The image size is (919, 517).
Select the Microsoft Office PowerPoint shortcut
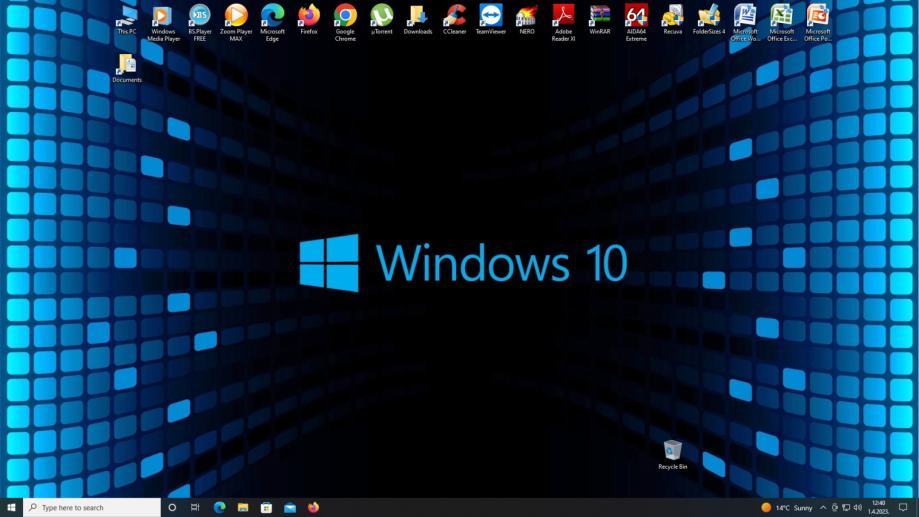pos(818,23)
